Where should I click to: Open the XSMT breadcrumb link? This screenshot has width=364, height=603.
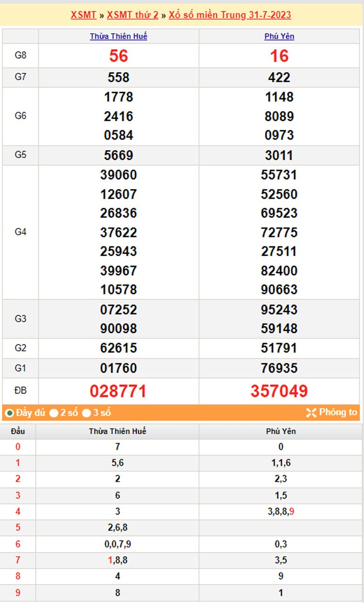click(83, 15)
